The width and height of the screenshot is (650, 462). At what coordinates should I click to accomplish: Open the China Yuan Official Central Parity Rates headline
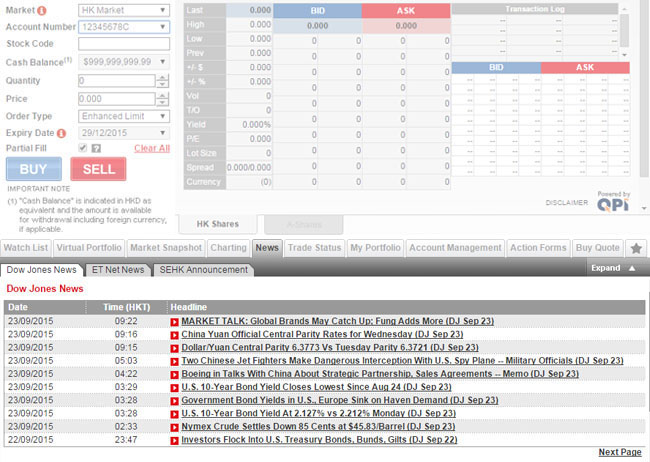click(322, 335)
